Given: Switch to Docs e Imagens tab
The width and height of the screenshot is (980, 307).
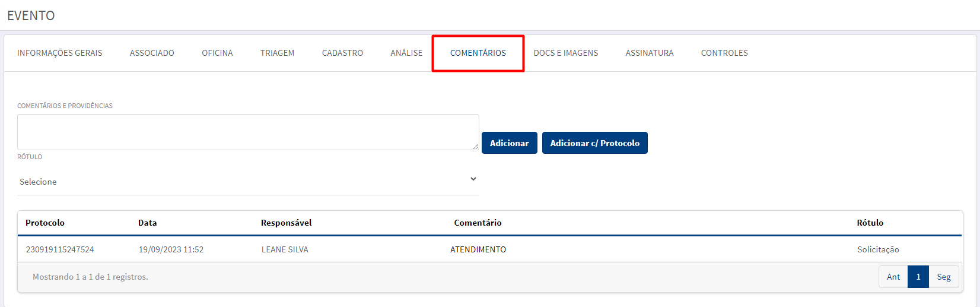Looking at the screenshot, I should 566,53.
